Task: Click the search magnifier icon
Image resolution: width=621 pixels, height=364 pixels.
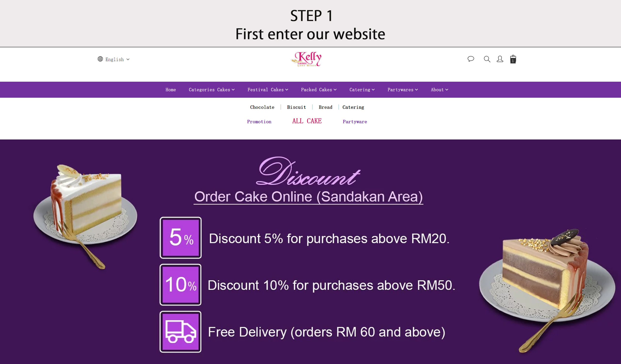Action: pos(487,59)
